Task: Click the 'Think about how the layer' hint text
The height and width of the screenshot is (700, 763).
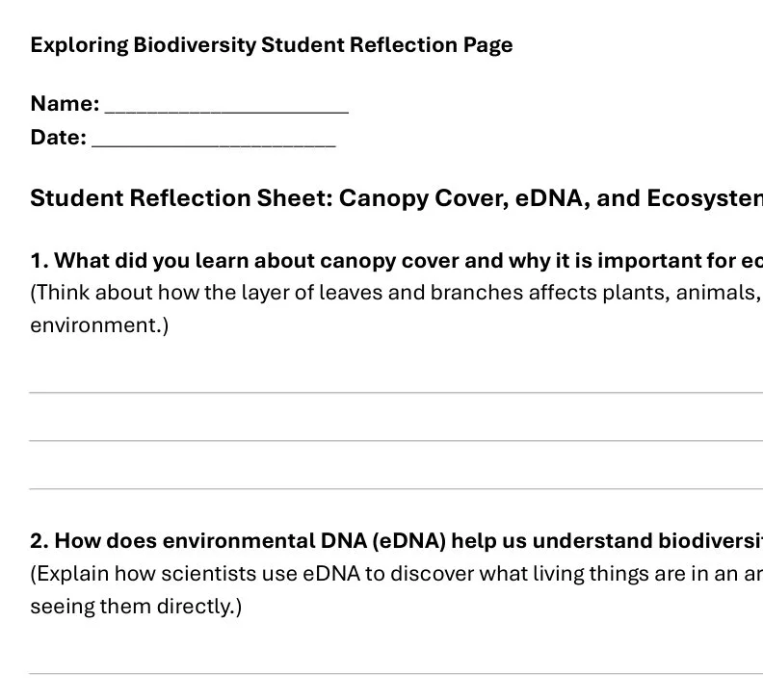Action: 397,293
